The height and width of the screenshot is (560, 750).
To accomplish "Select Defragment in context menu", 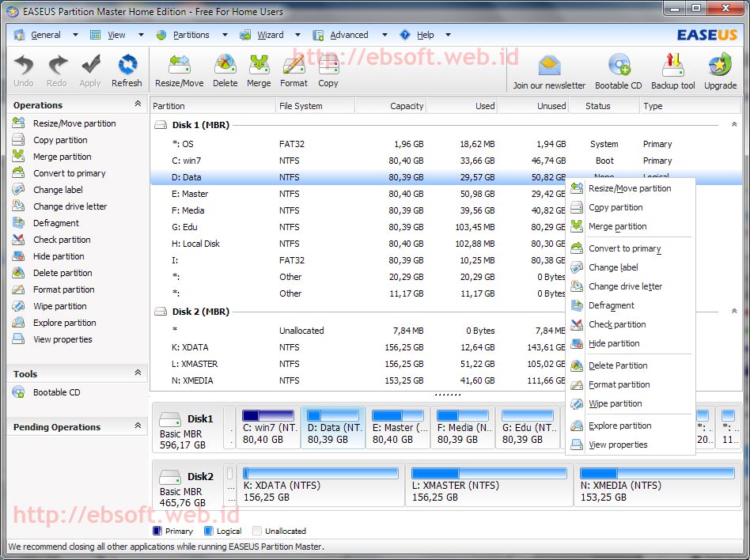I will click(x=630, y=305).
